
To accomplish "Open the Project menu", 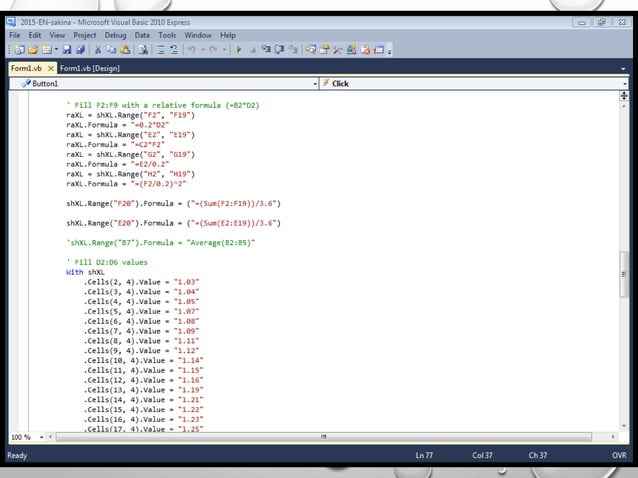I will 84,35.
